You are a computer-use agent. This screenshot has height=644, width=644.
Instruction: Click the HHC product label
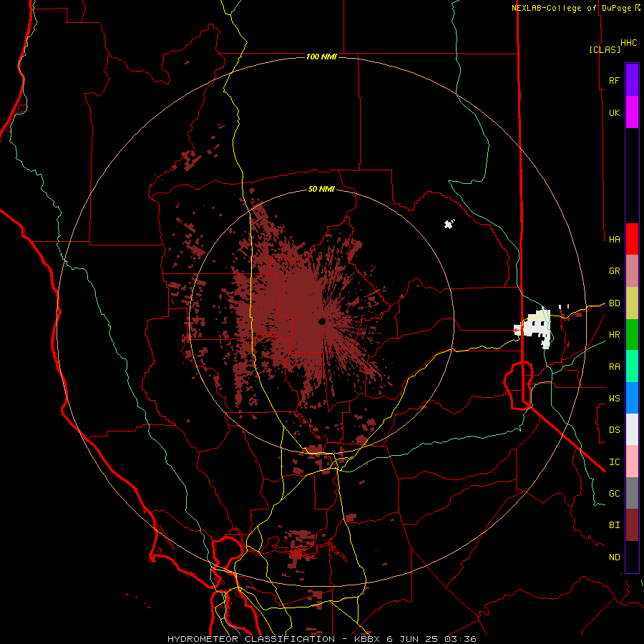[629, 43]
